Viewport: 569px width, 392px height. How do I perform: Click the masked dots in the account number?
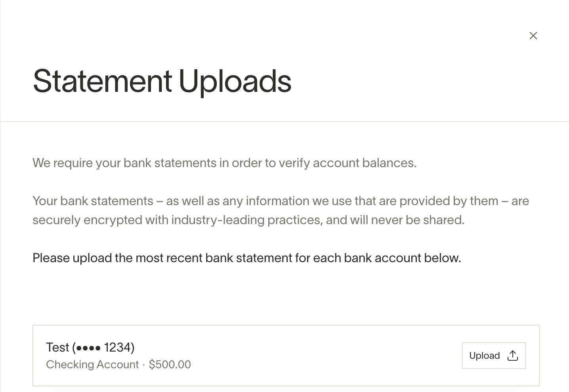tap(88, 348)
